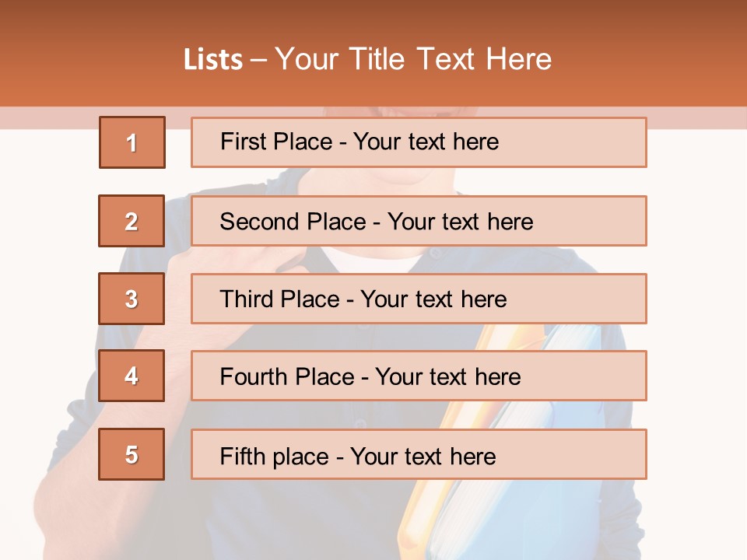
Task: Select the number 3 box
Action: [x=132, y=299]
